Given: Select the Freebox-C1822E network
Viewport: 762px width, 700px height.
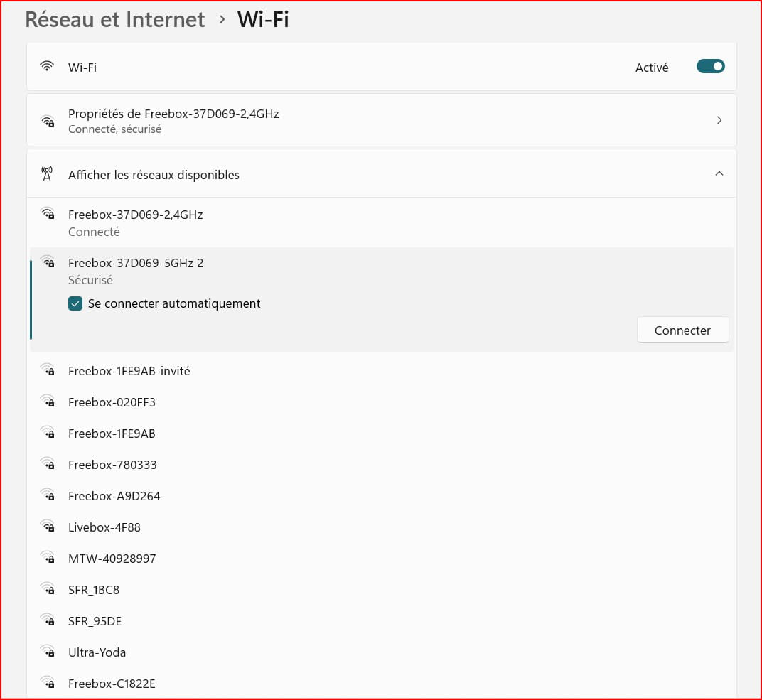Looking at the screenshot, I should click(x=112, y=684).
